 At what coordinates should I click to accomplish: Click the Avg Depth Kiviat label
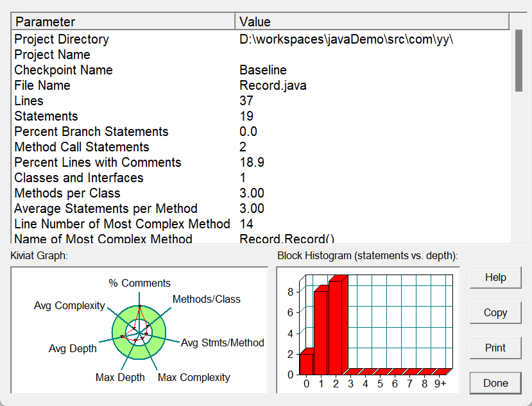pyautogui.click(x=73, y=348)
